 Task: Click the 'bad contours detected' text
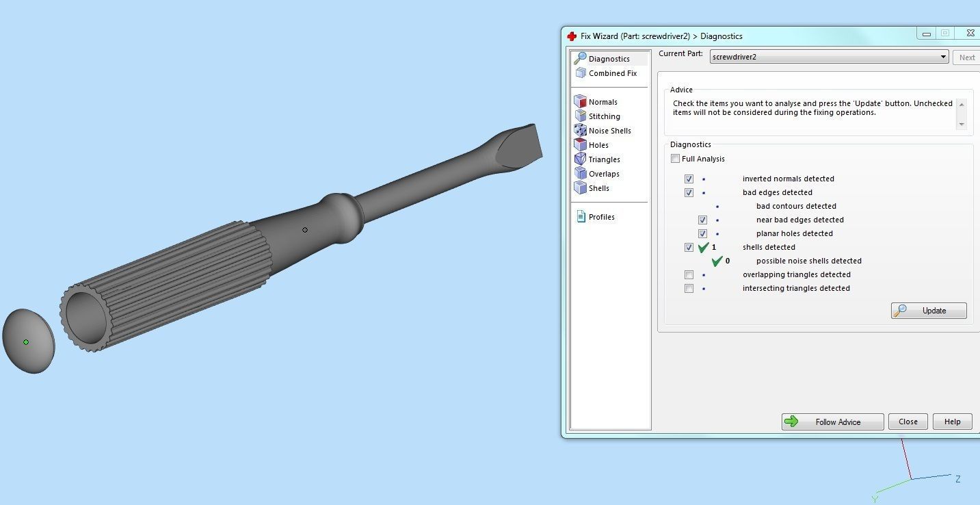[x=796, y=206]
